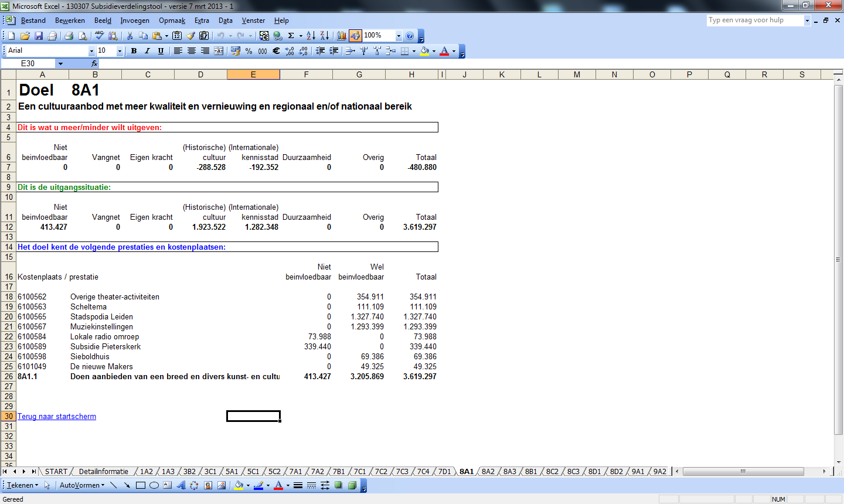This screenshot has width=844, height=504.
Task: Click the Print icon in the toolbar
Action: 69,36
